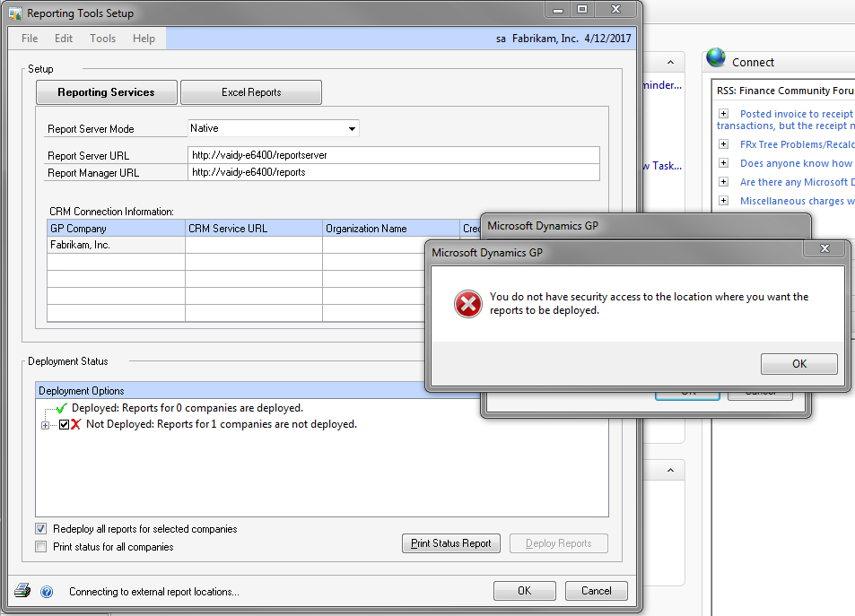Click the Reporting Tools Setup title bar icon
The image size is (855, 616).
click(x=15, y=13)
